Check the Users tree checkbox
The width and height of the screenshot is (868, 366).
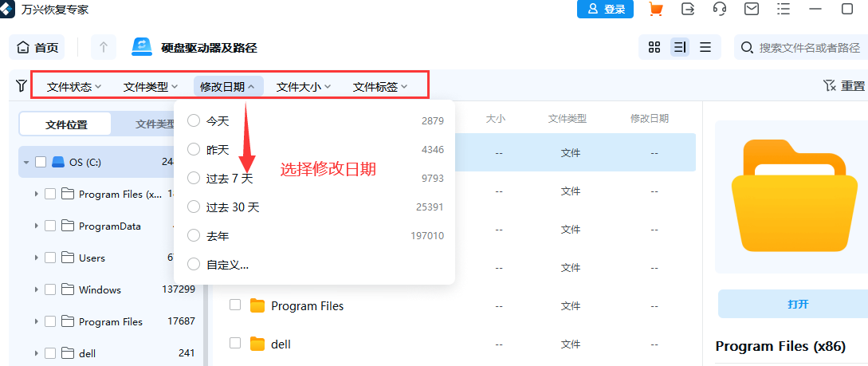click(50, 258)
